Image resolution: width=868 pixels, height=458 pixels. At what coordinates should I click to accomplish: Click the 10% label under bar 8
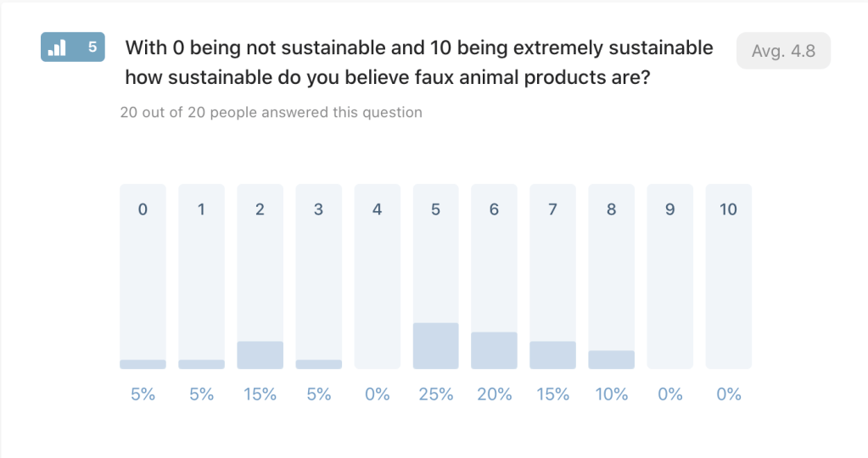[612, 394]
